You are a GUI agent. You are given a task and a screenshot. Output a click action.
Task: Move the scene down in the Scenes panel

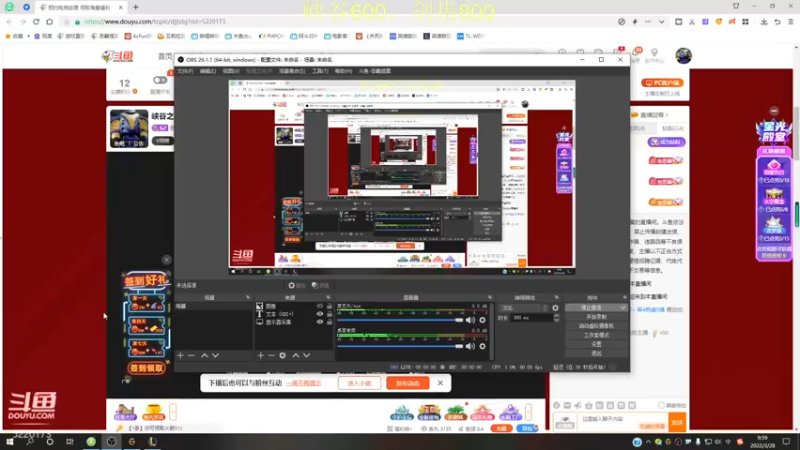coord(215,356)
